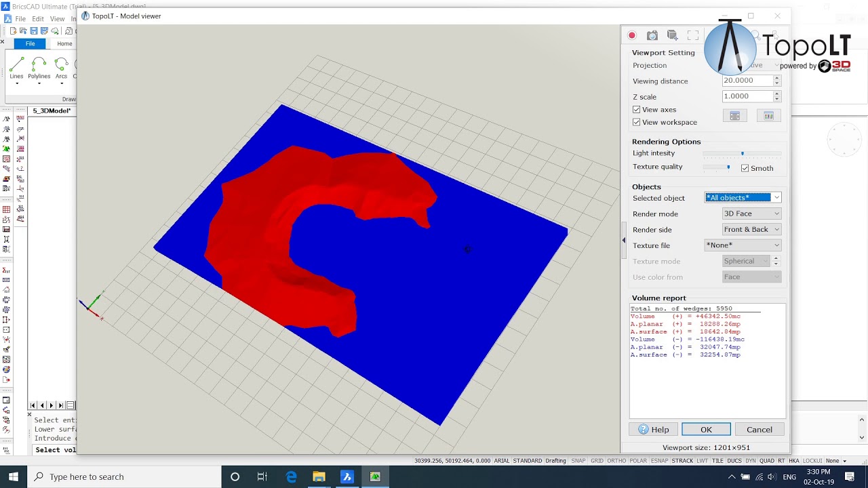Toggle STRACK in the status bar

pyautogui.click(x=682, y=461)
